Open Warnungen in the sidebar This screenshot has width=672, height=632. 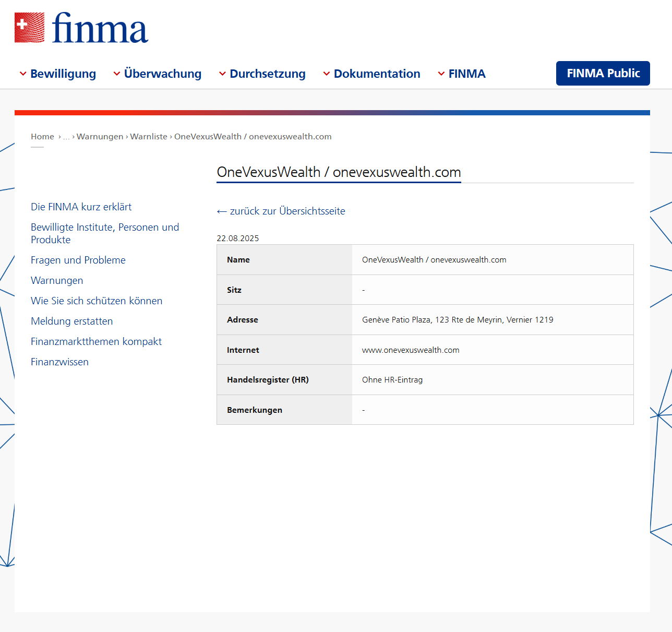(57, 280)
